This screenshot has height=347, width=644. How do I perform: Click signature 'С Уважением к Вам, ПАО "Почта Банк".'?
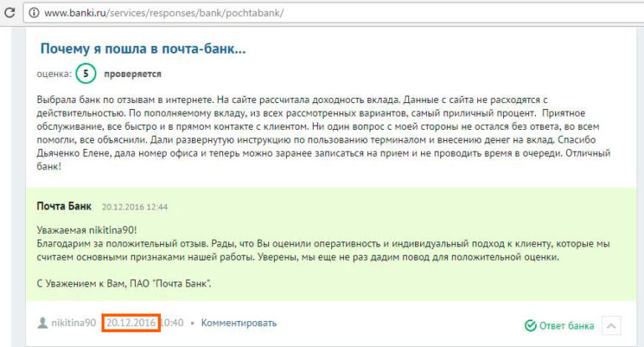[x=123, y=284]
